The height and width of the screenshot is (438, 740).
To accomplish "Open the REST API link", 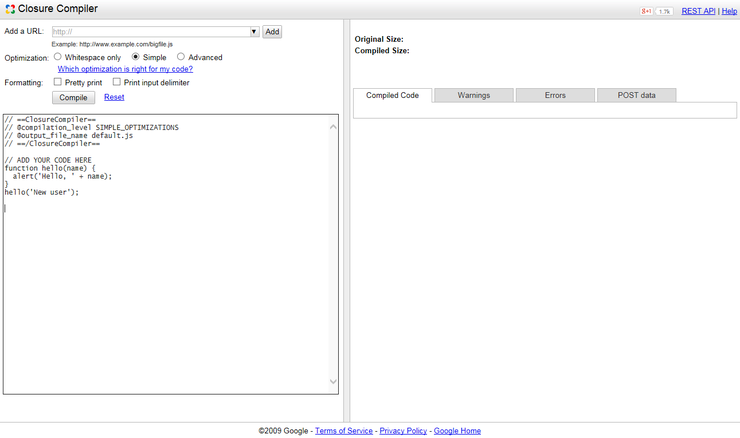I will pyautogui.click(x=699, y=11).
